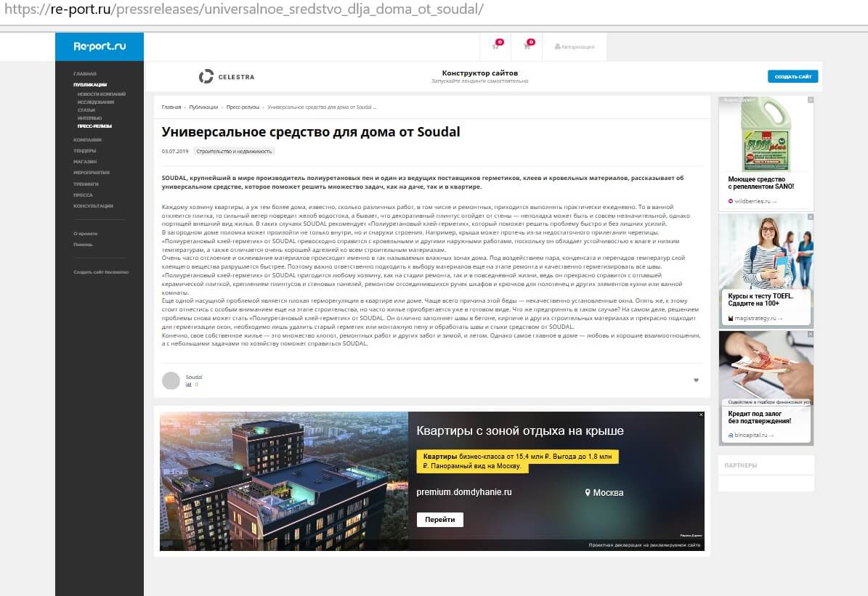Click the Помощь sidebar link

[x=83, y=245]
